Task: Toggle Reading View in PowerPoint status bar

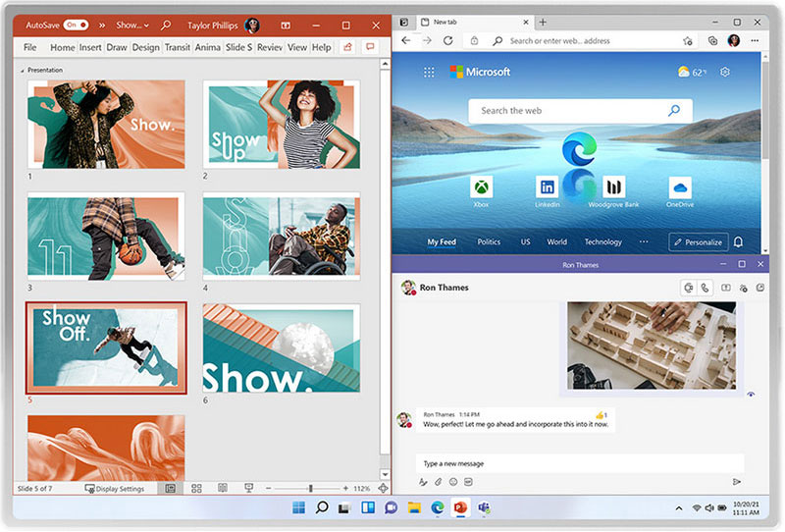Action: click(x=223, y=488)
